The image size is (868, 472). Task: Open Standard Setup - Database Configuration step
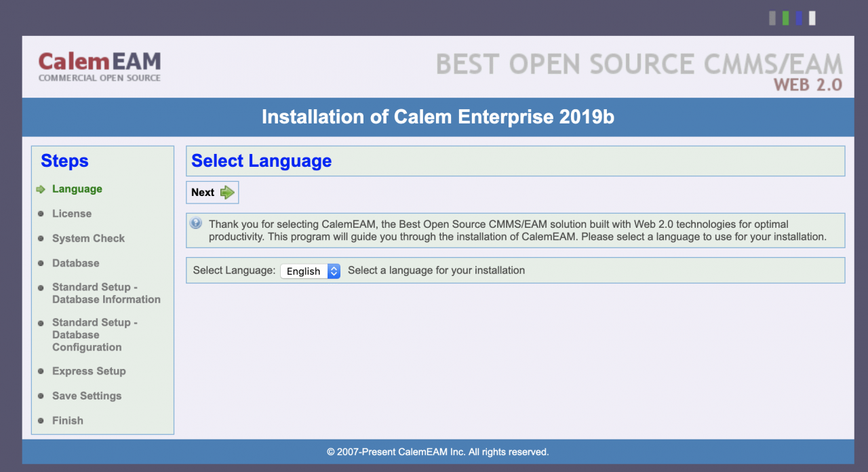[x=95, y=335]
